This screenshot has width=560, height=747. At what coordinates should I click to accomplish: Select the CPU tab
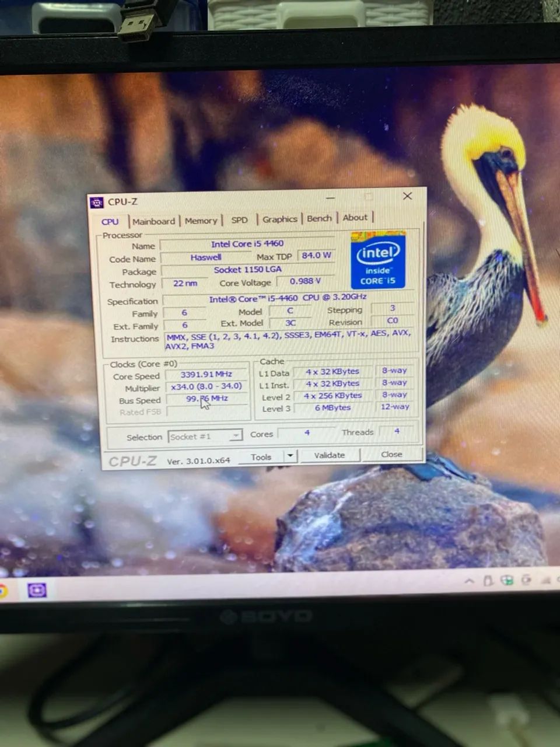point(110,222)
